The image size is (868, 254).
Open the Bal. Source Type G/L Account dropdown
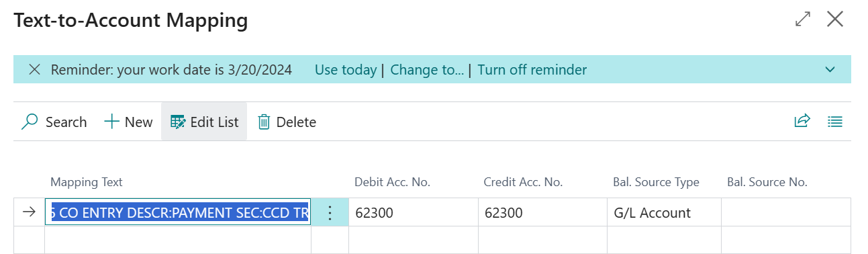point(664,212)
